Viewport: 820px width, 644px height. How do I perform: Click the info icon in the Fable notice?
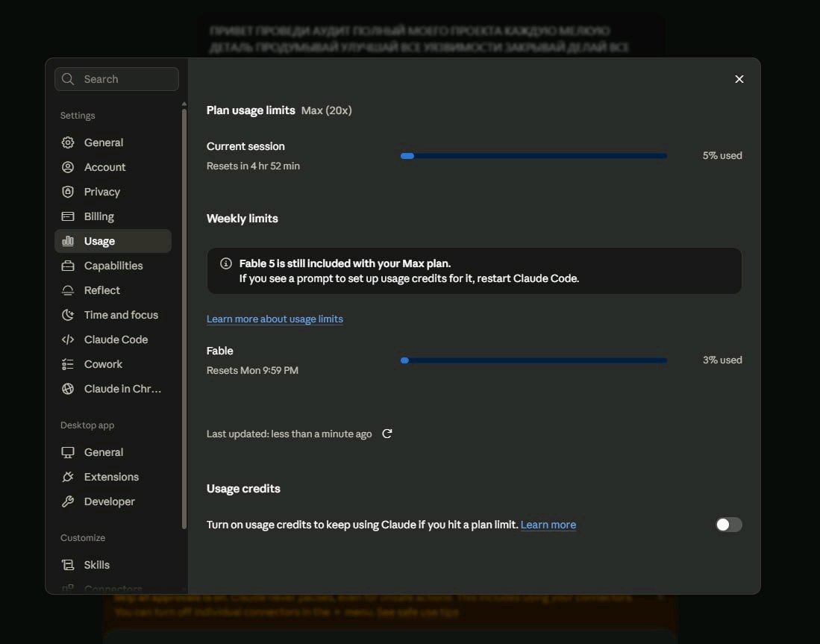point(226,263)
